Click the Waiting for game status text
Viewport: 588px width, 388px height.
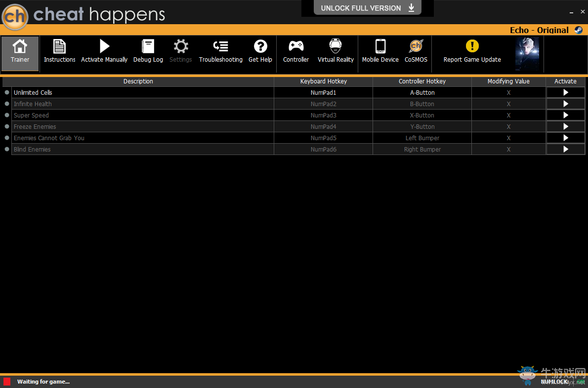click(43, 382)
